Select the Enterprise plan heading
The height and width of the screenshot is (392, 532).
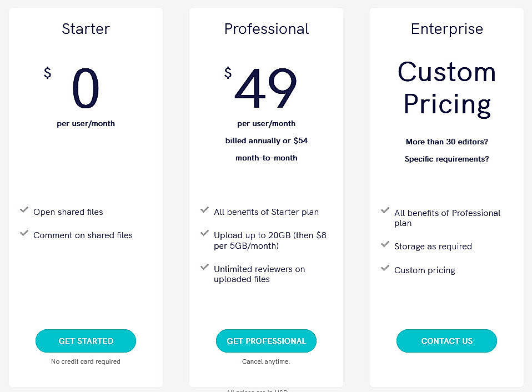(446, 29)
